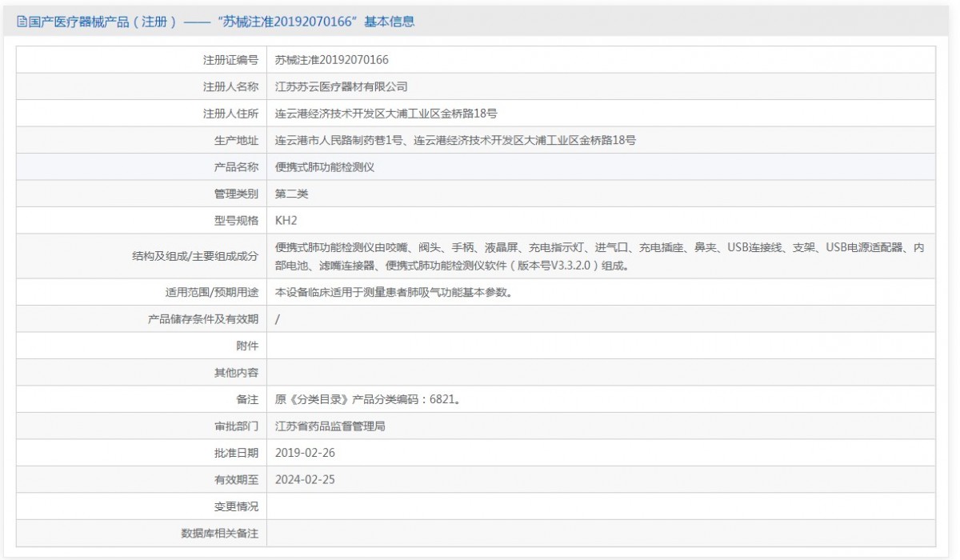Click the 变更情况 label
Screen dimensions: 960x560
236,506
